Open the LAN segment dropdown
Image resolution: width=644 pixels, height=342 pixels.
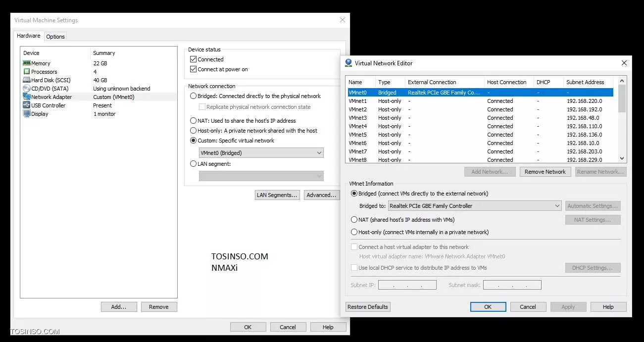pos(261,176)
